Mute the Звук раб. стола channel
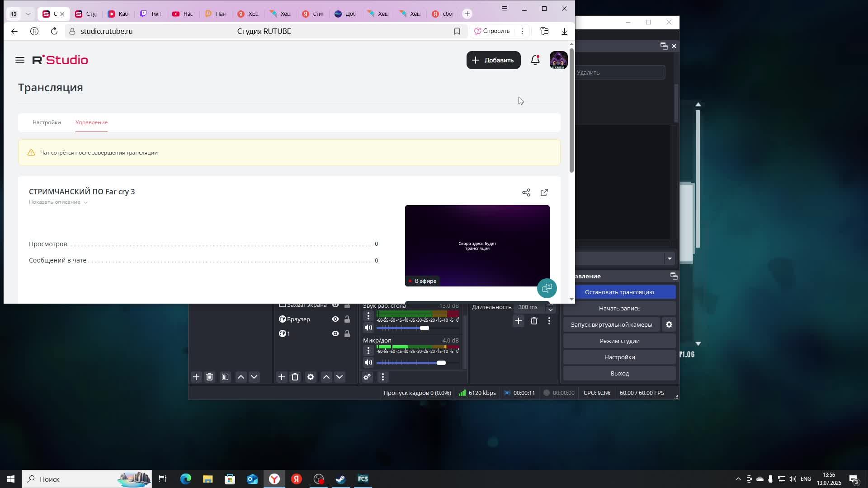 (368, 328)
